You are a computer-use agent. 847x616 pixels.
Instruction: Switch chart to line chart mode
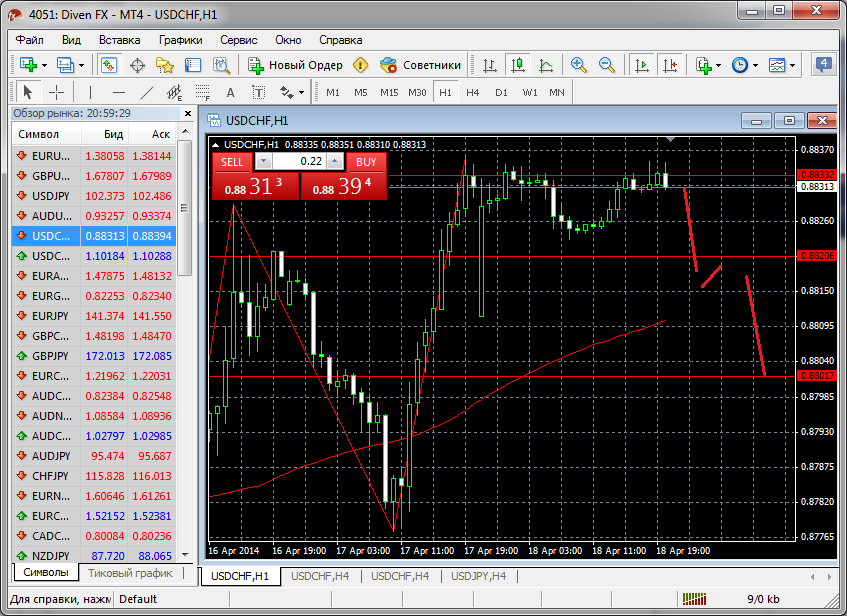pyautogui.click(x=546, y=65)
